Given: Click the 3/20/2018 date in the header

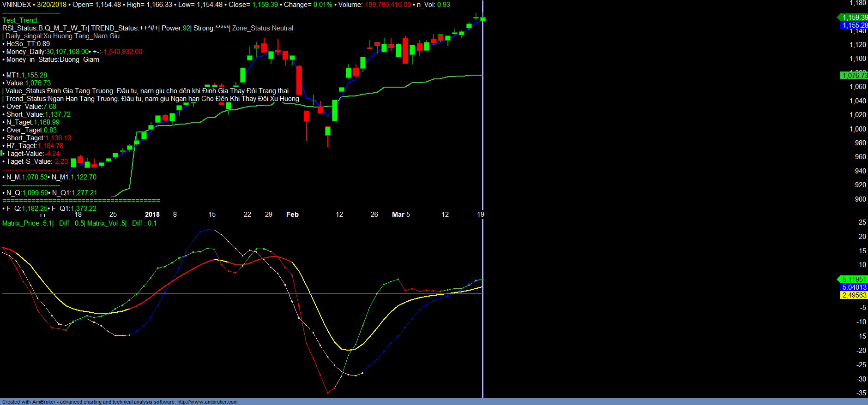Looking at the screenshot, I should pos(52,5).
